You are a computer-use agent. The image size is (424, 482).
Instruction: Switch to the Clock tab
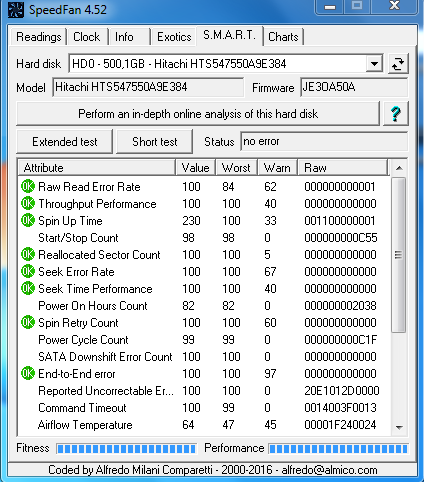[87, 37]
